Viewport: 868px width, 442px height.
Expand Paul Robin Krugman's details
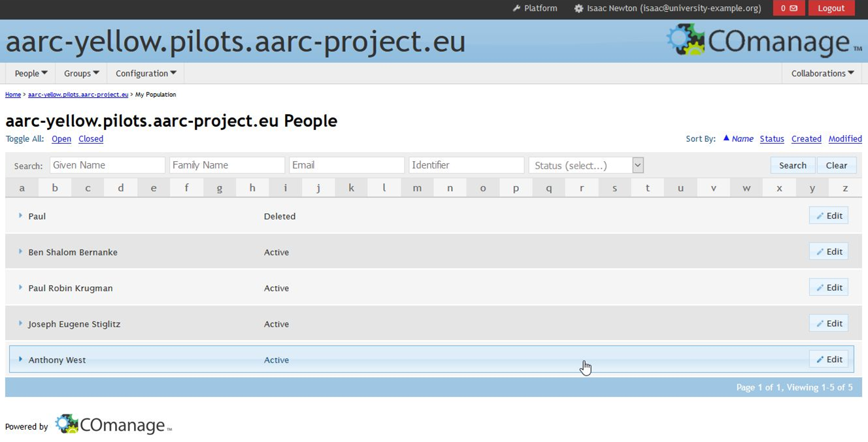(x=21, y=288)
